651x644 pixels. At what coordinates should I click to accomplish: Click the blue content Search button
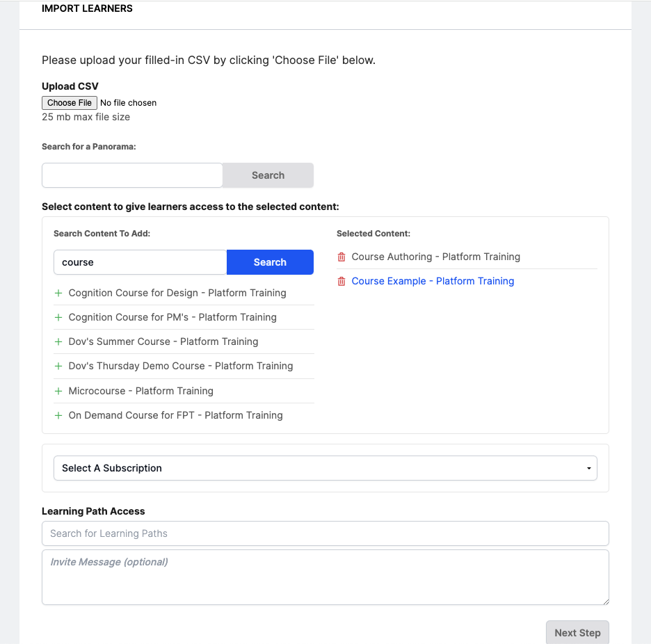(270, 262)
